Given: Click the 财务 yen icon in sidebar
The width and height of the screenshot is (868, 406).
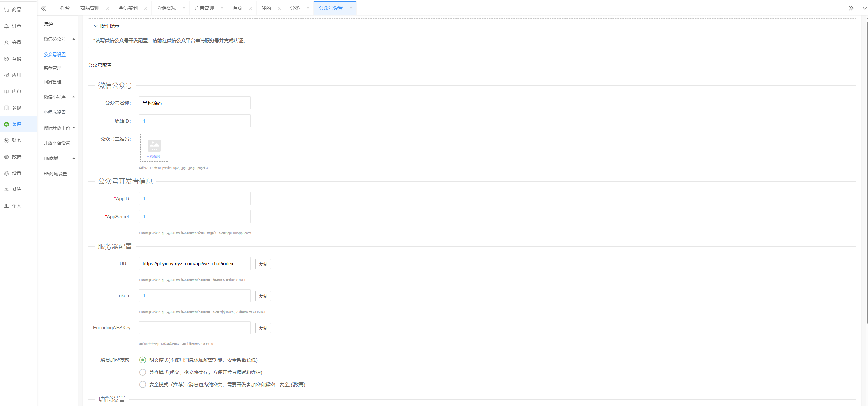Looking at the screenshot, I should pos(6,141).
